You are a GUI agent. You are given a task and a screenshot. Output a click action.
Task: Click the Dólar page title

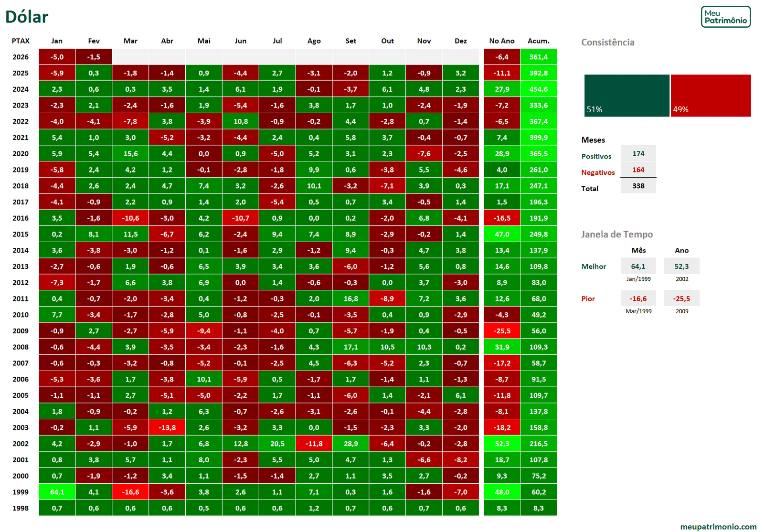pos(27,17)
